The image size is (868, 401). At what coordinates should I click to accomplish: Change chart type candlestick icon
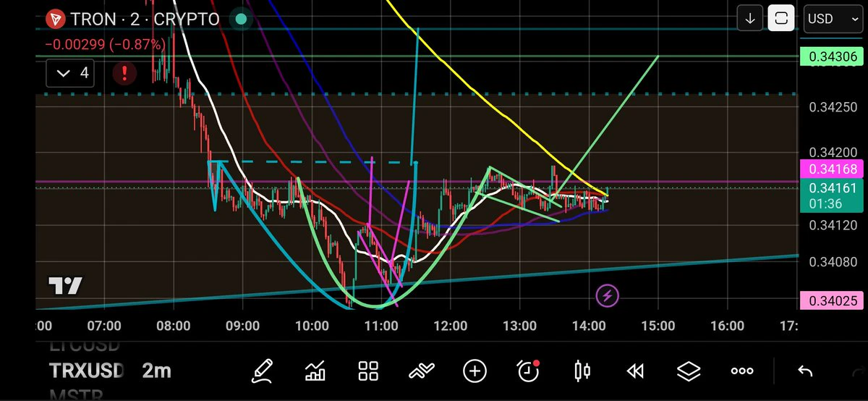pos(582,371)
